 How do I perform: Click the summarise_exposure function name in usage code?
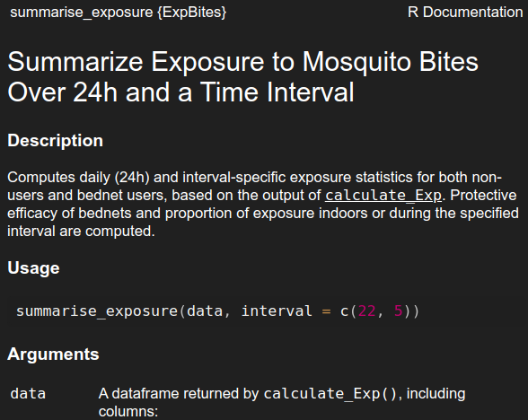(x=97, y=311)
